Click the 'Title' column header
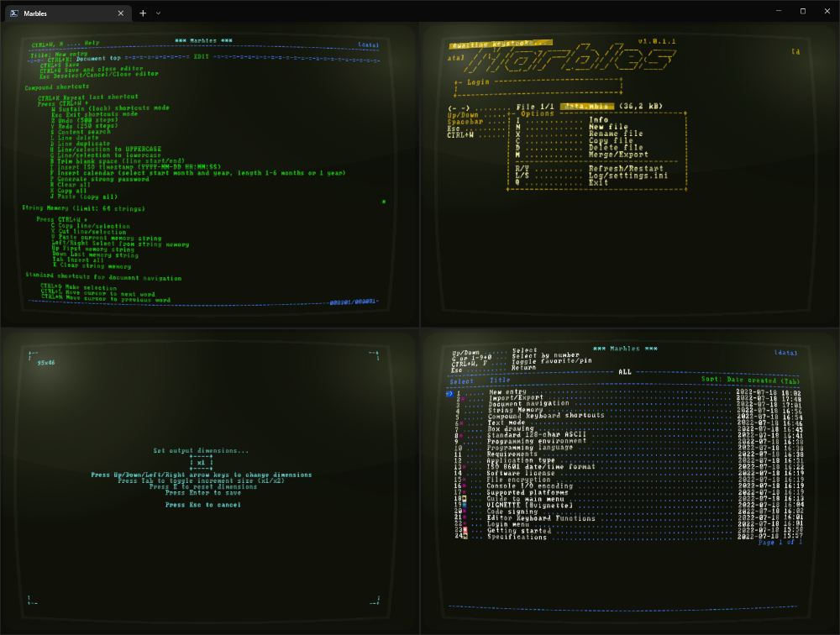 click(500, 380)
